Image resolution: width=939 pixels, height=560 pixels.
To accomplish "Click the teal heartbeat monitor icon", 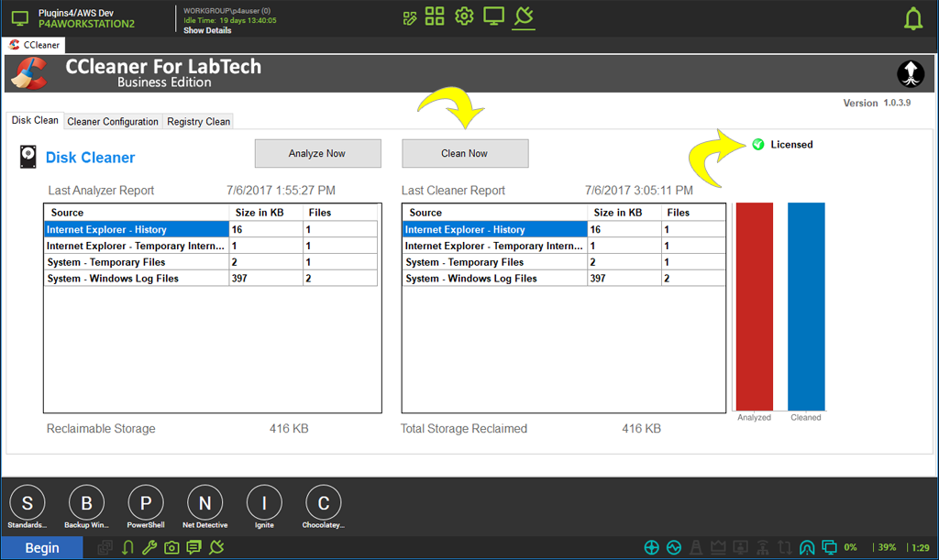I will click(x=674, y=547).
